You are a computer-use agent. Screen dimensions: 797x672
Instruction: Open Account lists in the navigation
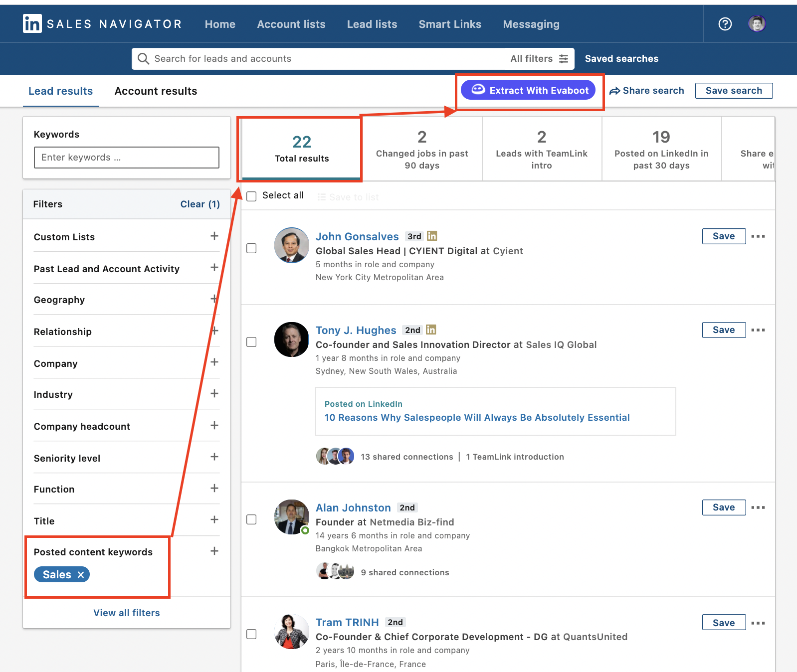(291, 24)
